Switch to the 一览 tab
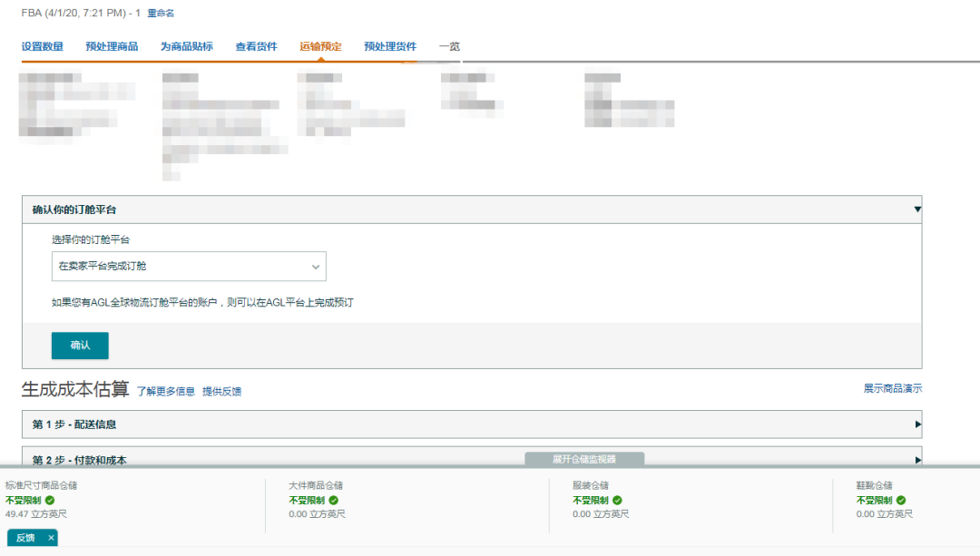The image size is (980, 556). click(x=449, y=46)
